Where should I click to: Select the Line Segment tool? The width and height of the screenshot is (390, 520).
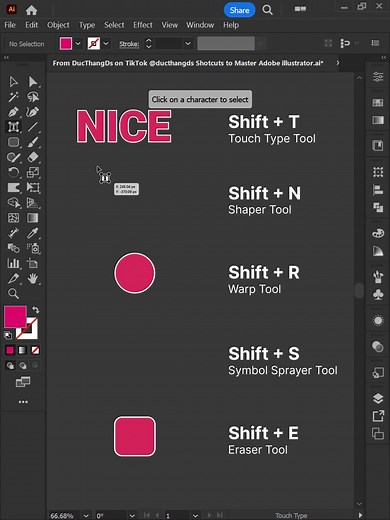pos(33,127)
